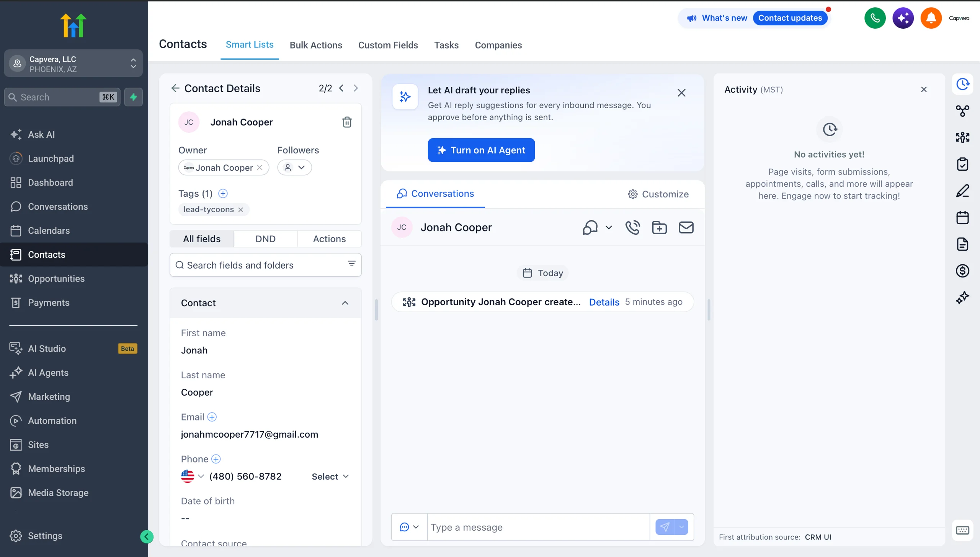Collapse the sidebar with green arrow

tap(147, 537)
